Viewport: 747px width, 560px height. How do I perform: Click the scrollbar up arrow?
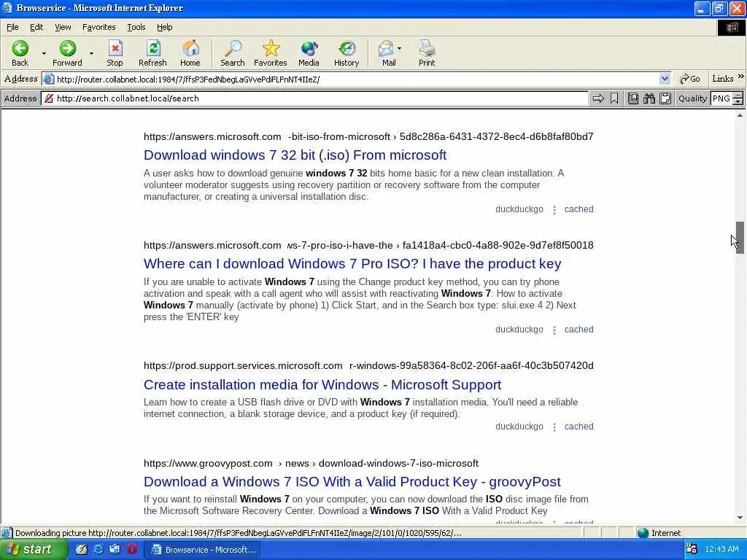click(x=740, y=115)
